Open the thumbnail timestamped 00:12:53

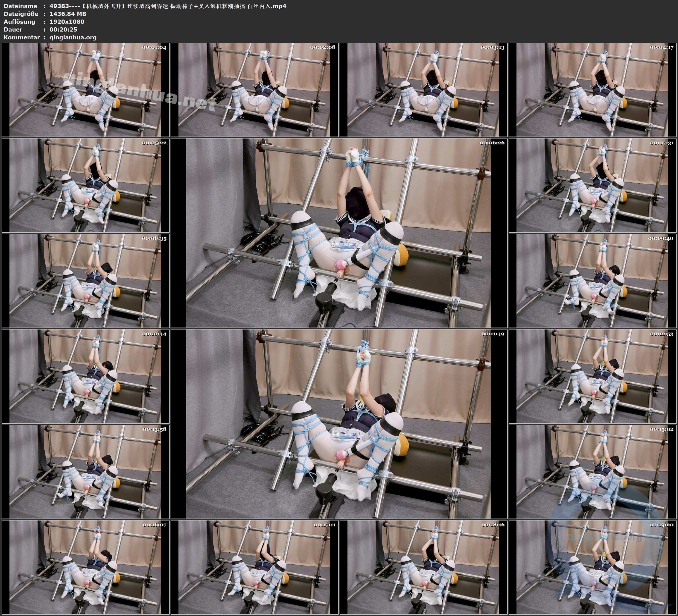click(593, 376)
